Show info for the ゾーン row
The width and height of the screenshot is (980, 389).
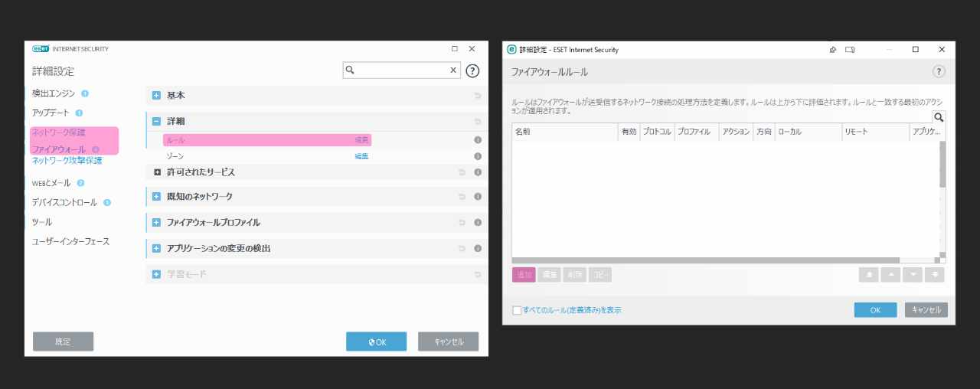(478, 156)
